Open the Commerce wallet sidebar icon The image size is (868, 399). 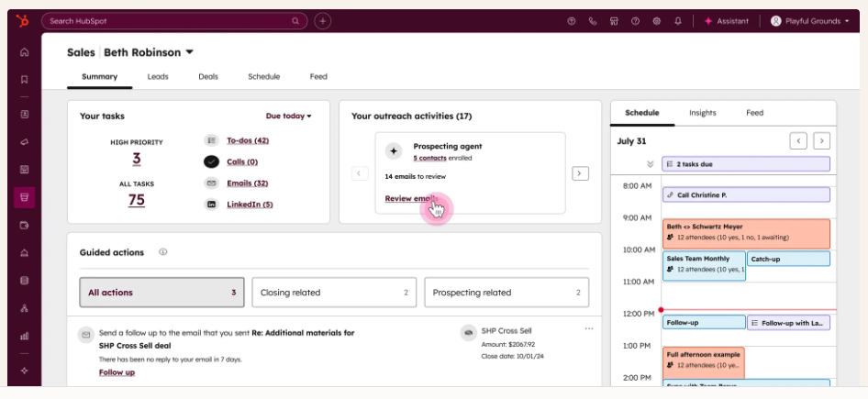click(25, 226)
